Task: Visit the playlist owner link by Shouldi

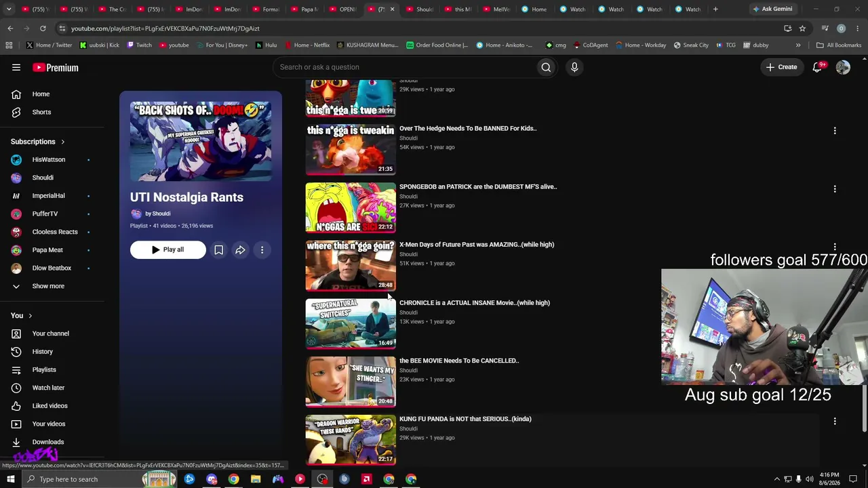Action: 157,213
